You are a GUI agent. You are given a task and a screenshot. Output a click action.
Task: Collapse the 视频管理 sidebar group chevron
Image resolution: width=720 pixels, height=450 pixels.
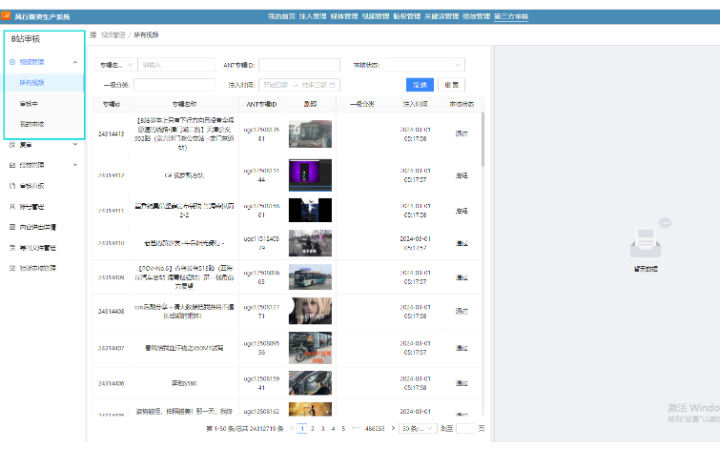[x=76, y=62]
